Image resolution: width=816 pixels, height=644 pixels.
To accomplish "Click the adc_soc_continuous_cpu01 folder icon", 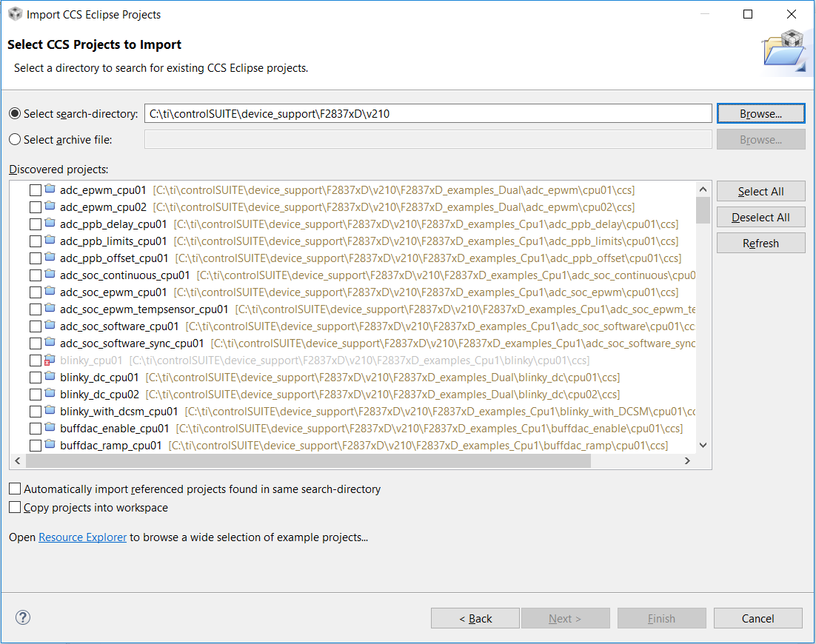I will click(50, 275).
